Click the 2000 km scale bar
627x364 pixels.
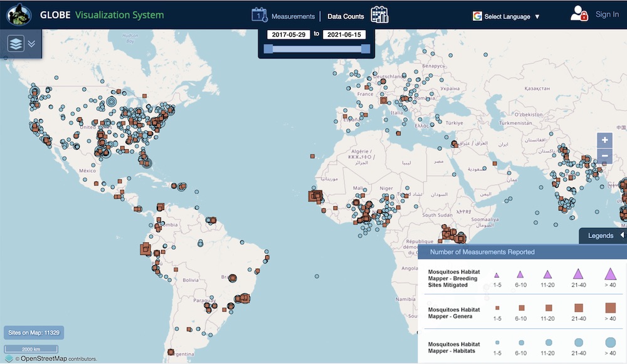click(31, 349)
